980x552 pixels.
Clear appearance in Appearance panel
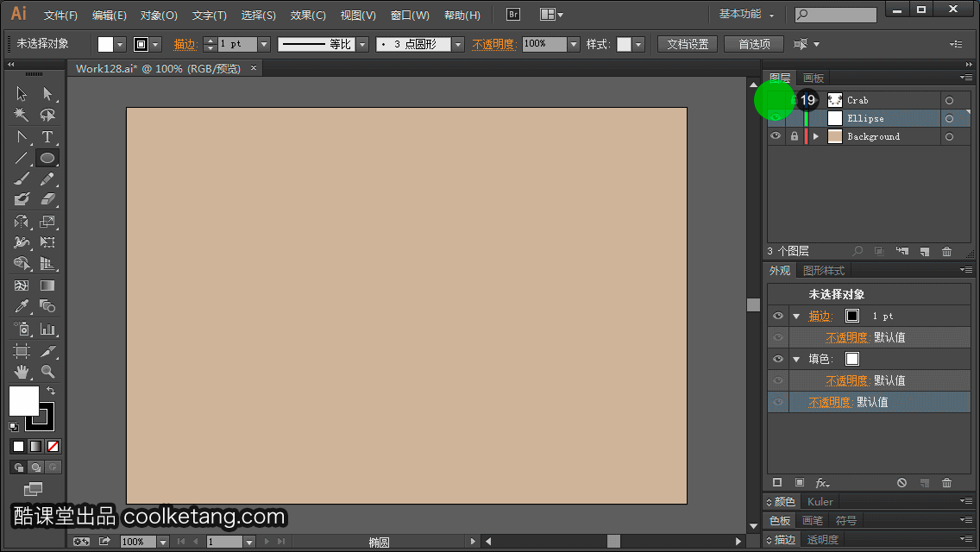click(901, 483)
